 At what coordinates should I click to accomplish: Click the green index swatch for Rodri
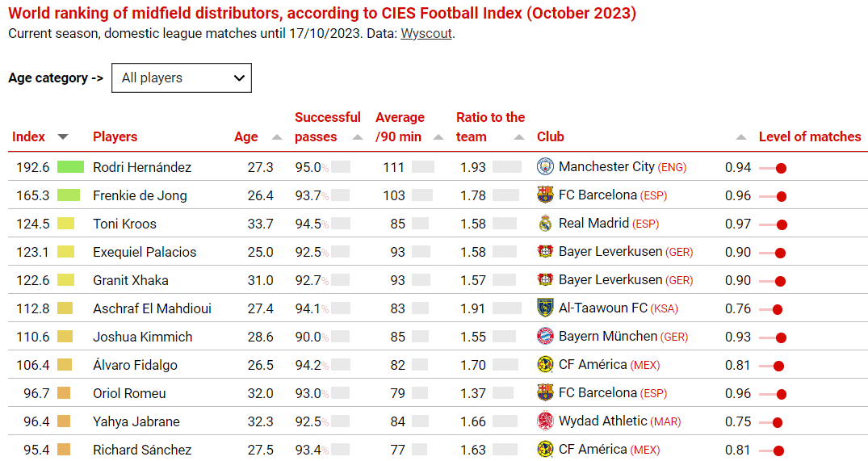70,167
